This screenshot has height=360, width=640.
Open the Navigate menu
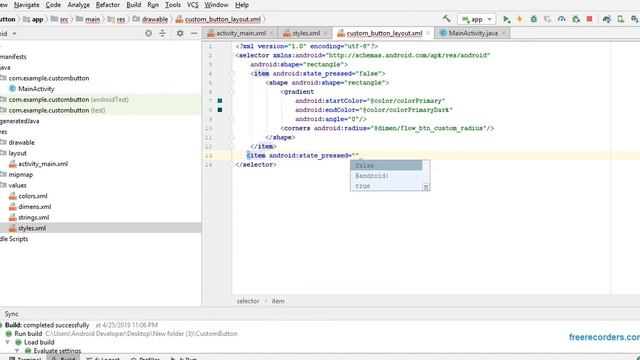[x=27, y=5]
